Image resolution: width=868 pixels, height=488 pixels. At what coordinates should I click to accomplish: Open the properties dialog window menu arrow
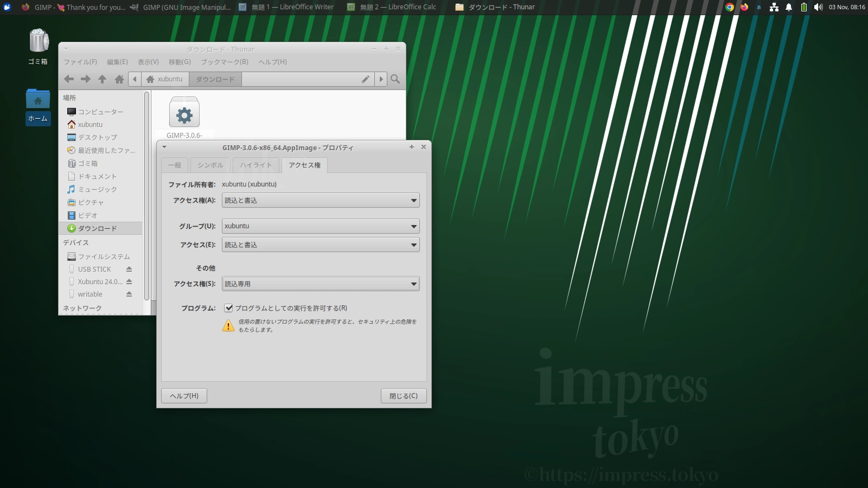[164, 147]
